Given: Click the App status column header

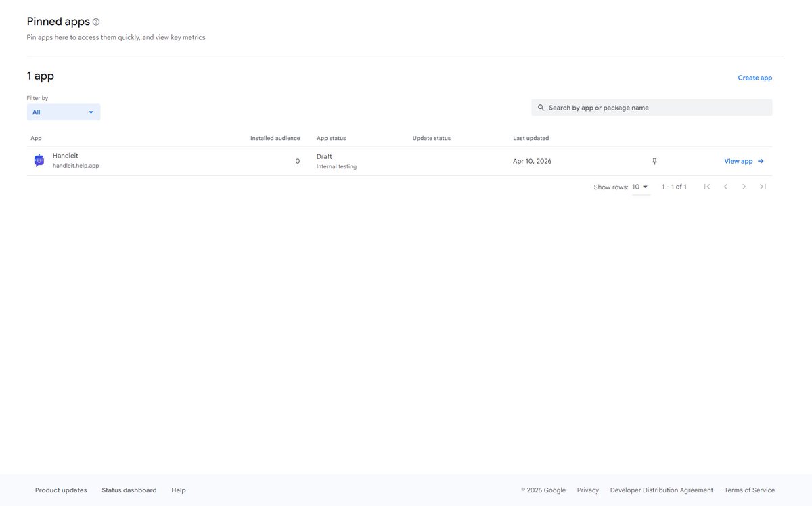Looking at the screenshot, I should click(332, 138).
